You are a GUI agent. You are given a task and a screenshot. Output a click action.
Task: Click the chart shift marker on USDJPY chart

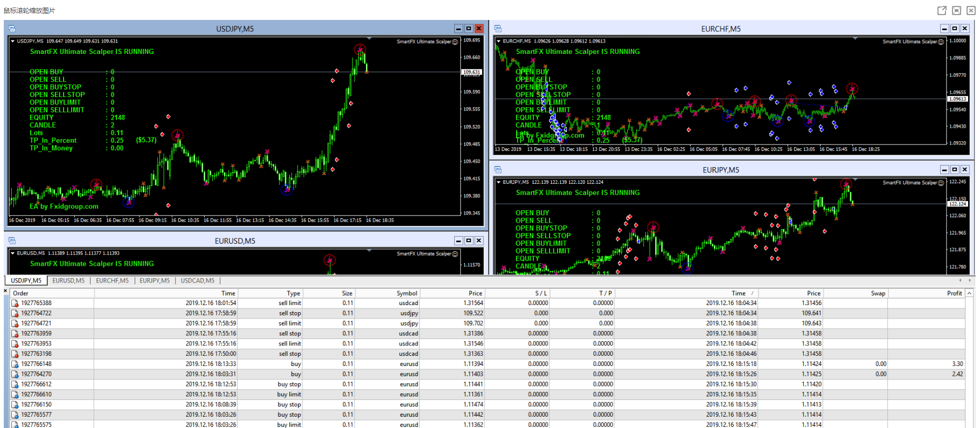(x=369, y=39)
